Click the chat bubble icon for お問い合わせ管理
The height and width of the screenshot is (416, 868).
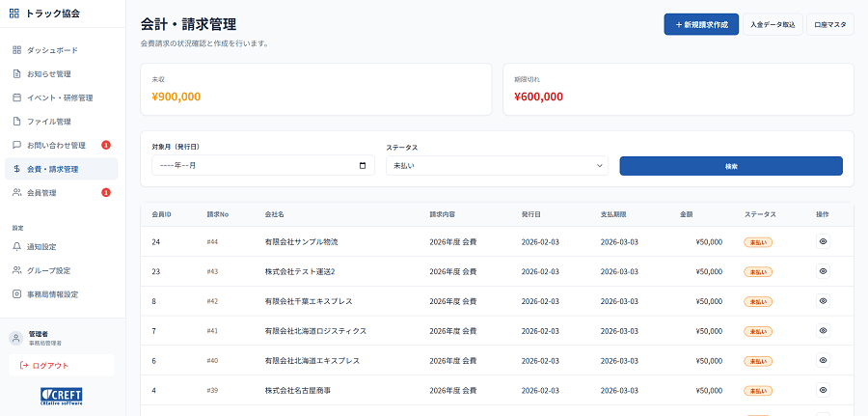coord(16,145)
